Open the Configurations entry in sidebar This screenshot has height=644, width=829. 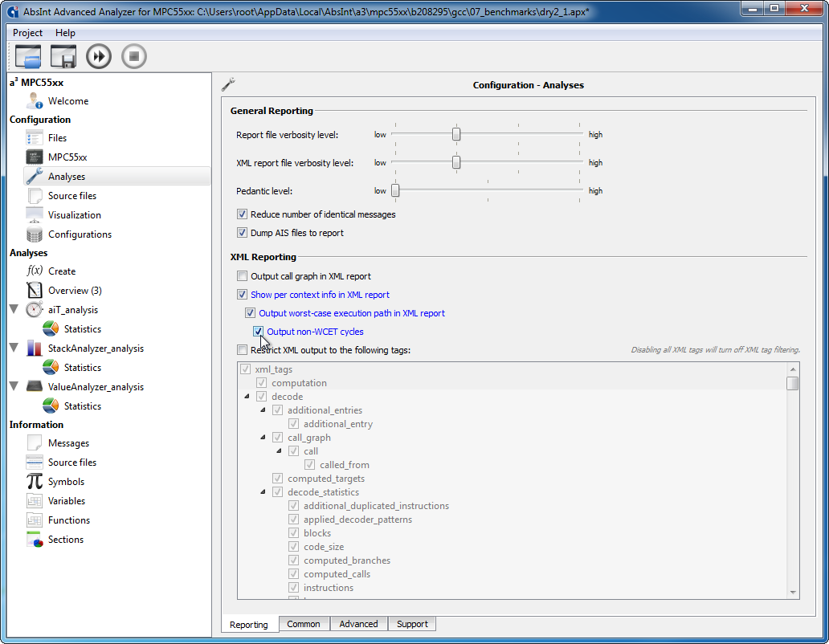[80, 234]
